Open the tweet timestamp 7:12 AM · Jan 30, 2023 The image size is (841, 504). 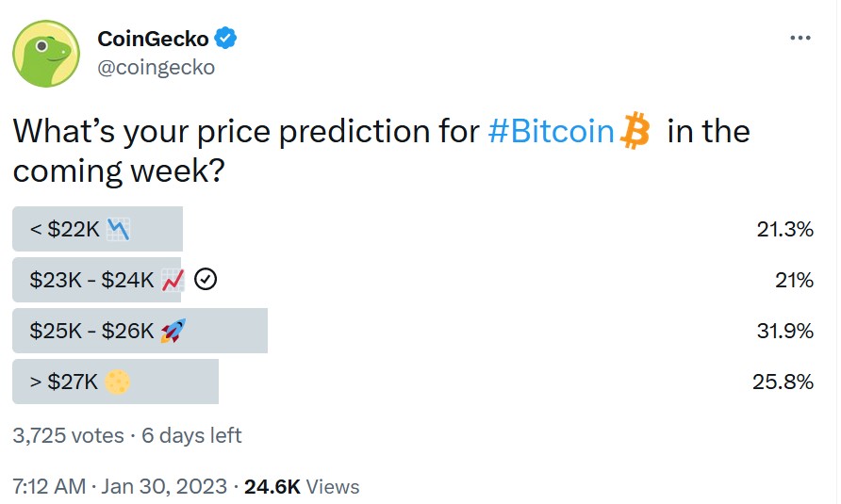pos(120,486)
